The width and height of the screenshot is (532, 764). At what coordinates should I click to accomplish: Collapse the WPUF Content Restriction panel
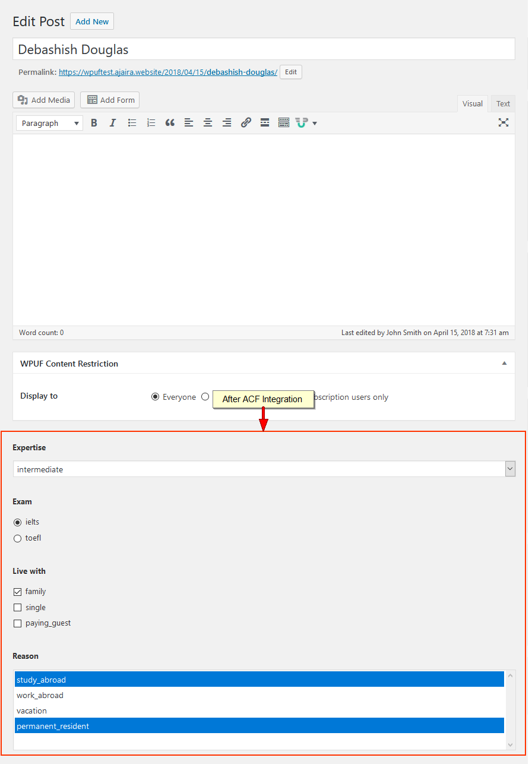(504, 364)
